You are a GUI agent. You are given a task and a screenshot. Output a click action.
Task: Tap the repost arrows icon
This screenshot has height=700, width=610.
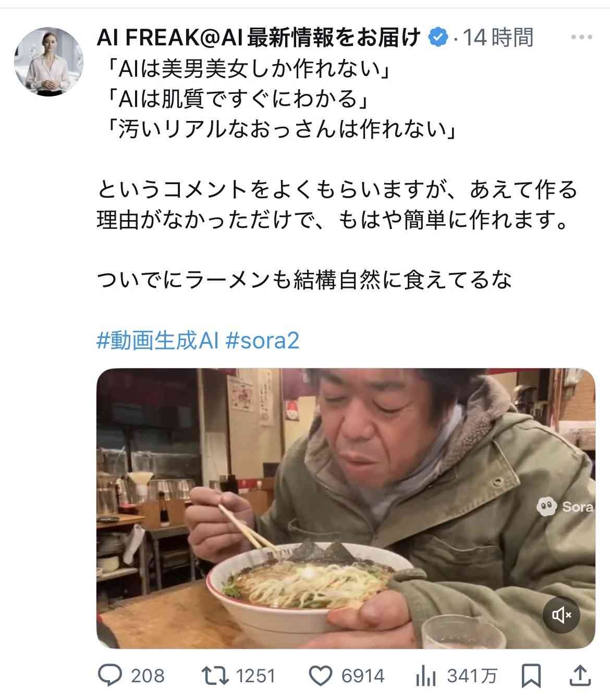(215, 676)
